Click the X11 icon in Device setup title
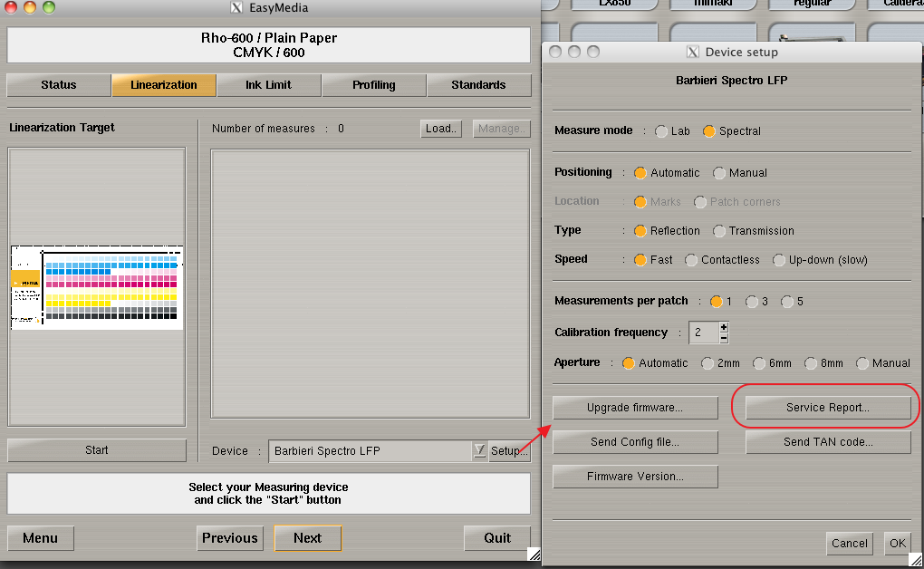924x569 pixels. click(693, 53)
